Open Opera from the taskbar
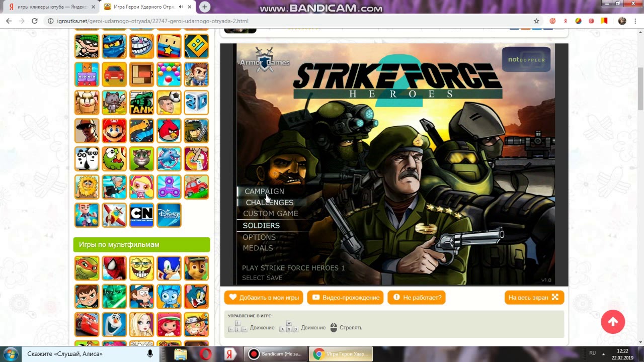Viewport: 644px width, 362px height. click(x=205, y=354)
